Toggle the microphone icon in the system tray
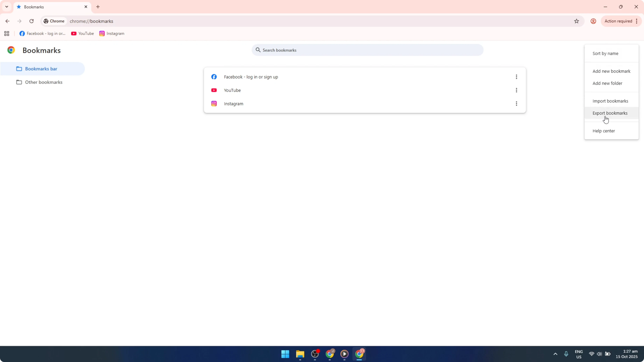644x362 pixels. point(566,354)
